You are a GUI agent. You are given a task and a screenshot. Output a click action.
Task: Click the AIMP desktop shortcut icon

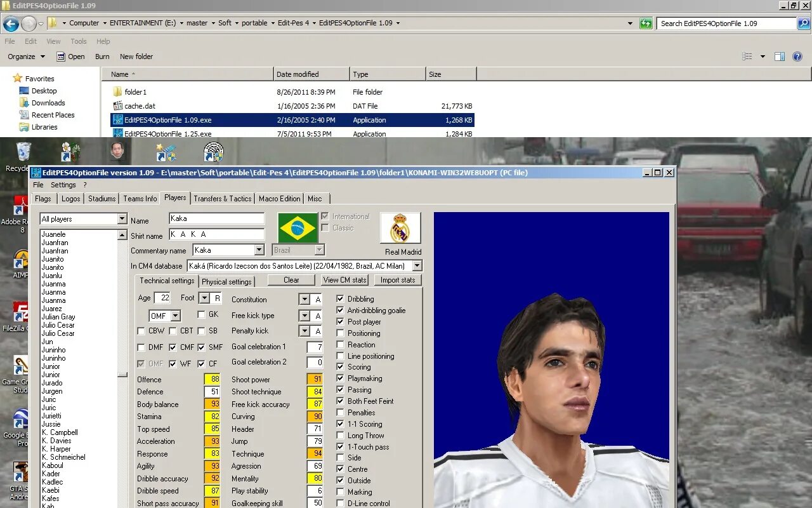coord(21,259)
